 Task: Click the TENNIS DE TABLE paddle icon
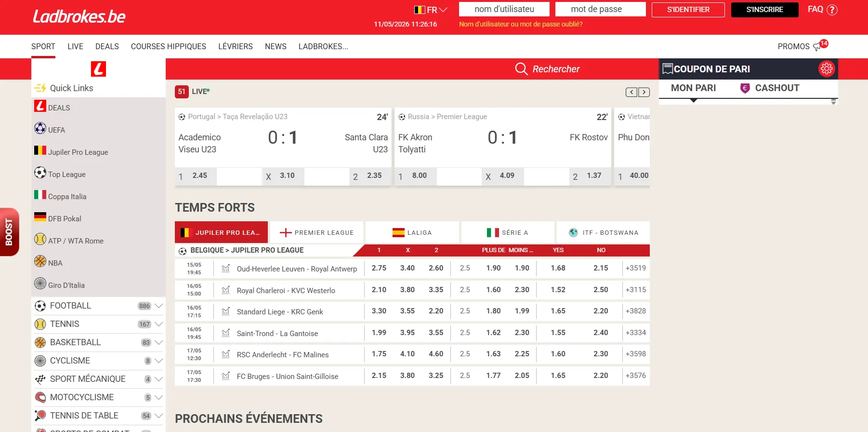(40, 416)
